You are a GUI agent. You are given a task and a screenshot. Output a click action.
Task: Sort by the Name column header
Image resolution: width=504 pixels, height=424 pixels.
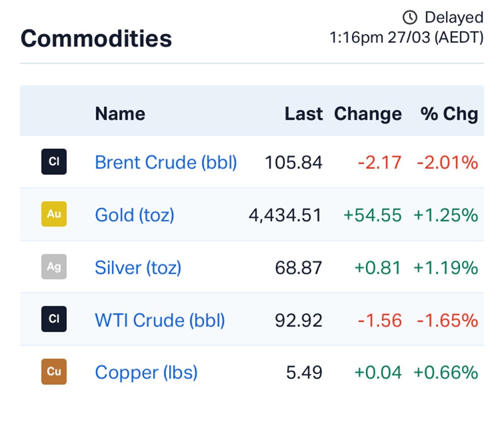120,114
